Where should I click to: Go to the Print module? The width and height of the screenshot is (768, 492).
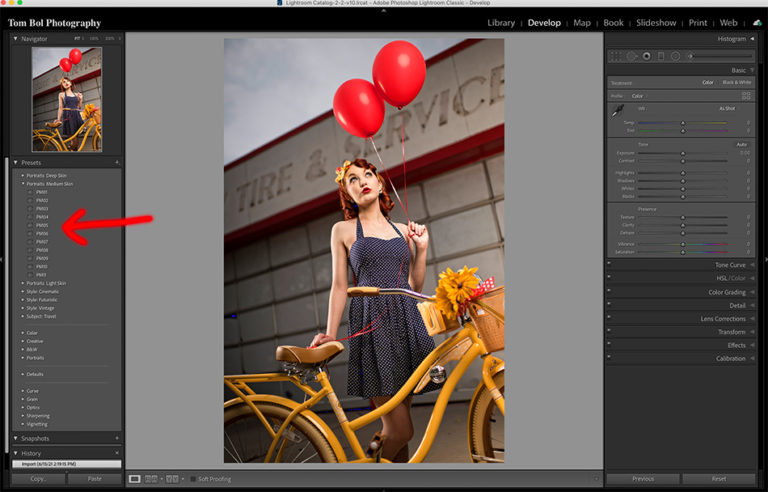pyautogui.click(x=697, y=23)
